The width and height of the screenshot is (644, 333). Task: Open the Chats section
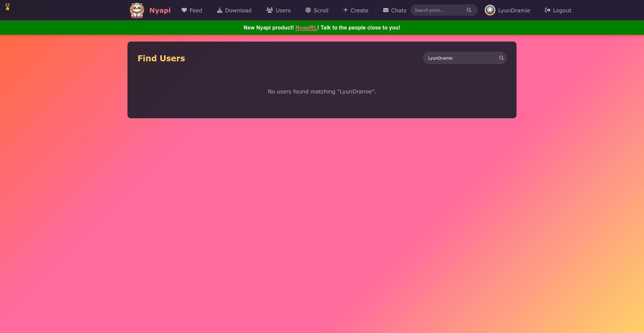tap(398, 10)
